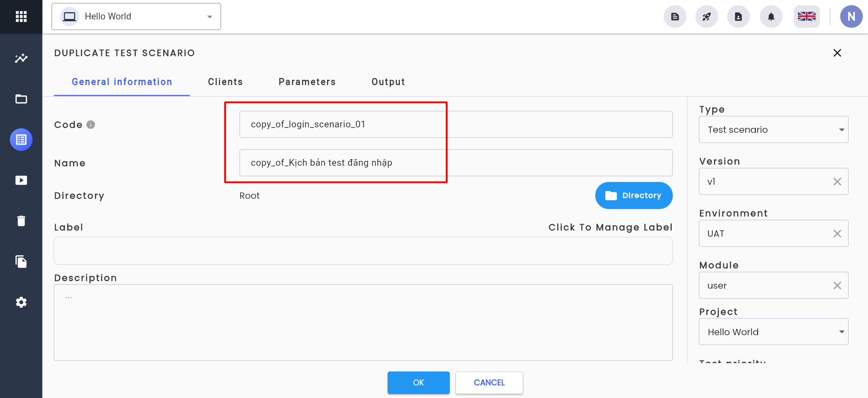Image resolution: width=868 pixels, height=398 pixels.
Task: Click the file download icon in top bar
Action: point(738,17)
